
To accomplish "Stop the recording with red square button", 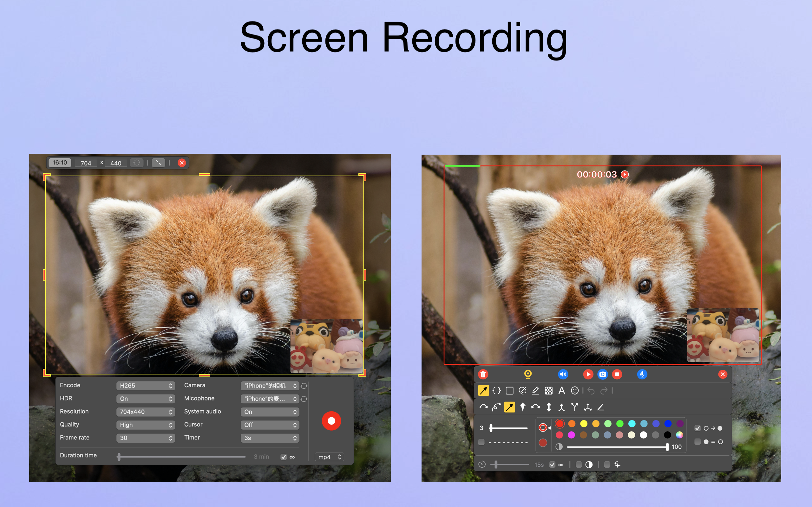I will 617,374.
